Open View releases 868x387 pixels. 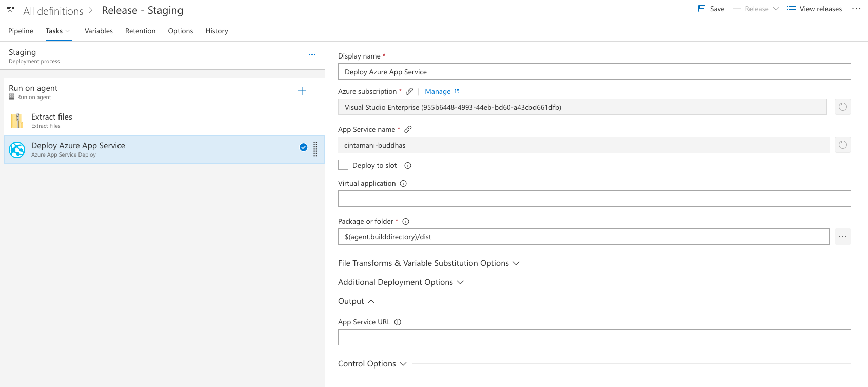pos(815,9)
